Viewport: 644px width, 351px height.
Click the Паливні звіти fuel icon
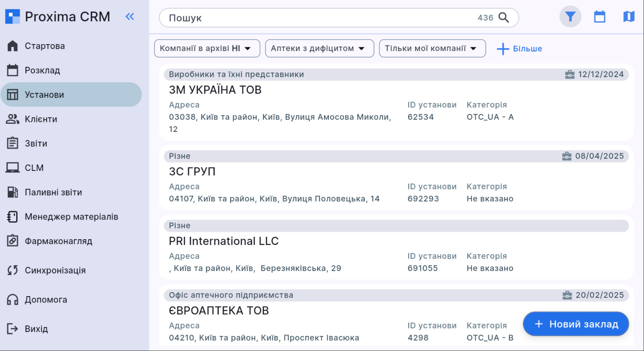(13, 192)
